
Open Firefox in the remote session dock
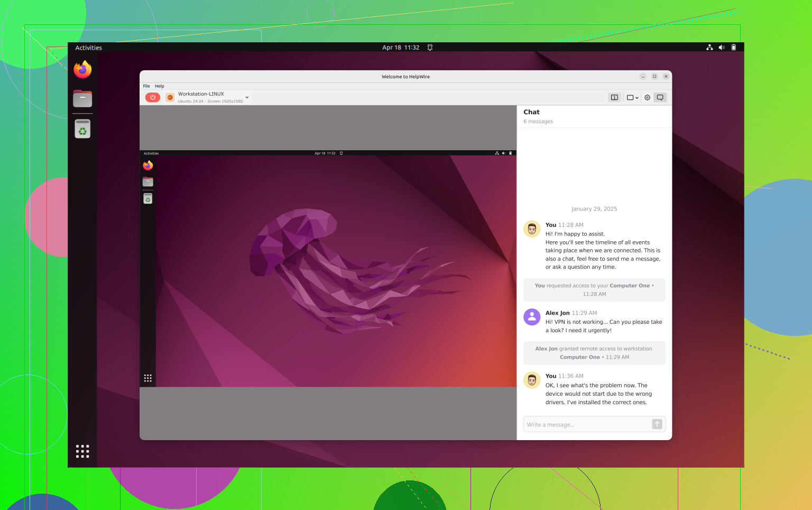[147, 166]
